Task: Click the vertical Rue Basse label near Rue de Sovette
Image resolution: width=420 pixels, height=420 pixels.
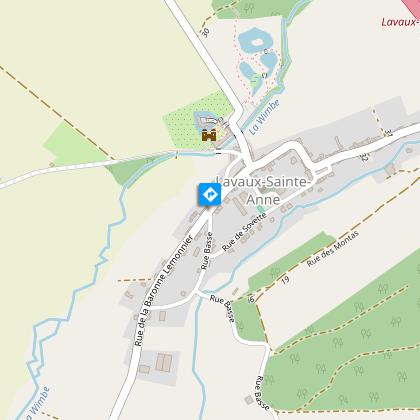Action: (207, 250)
